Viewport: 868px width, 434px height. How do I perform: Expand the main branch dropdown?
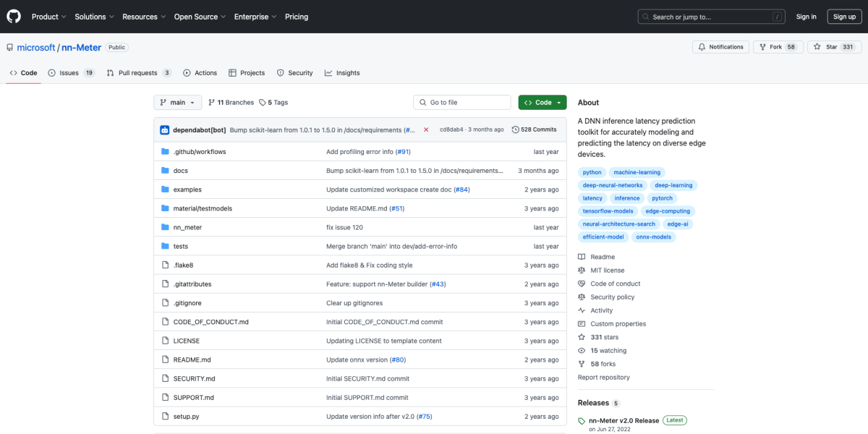[x=177, y=103]
